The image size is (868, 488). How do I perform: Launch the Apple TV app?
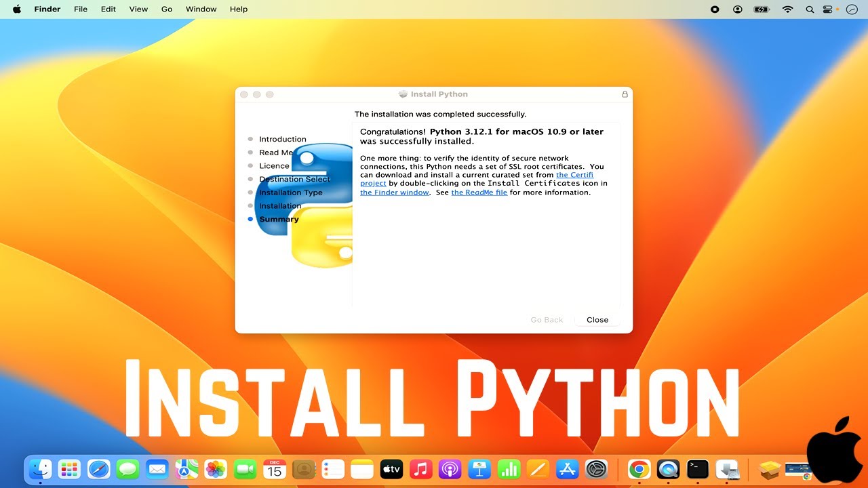pyautogui.click(x=392, y=469)
